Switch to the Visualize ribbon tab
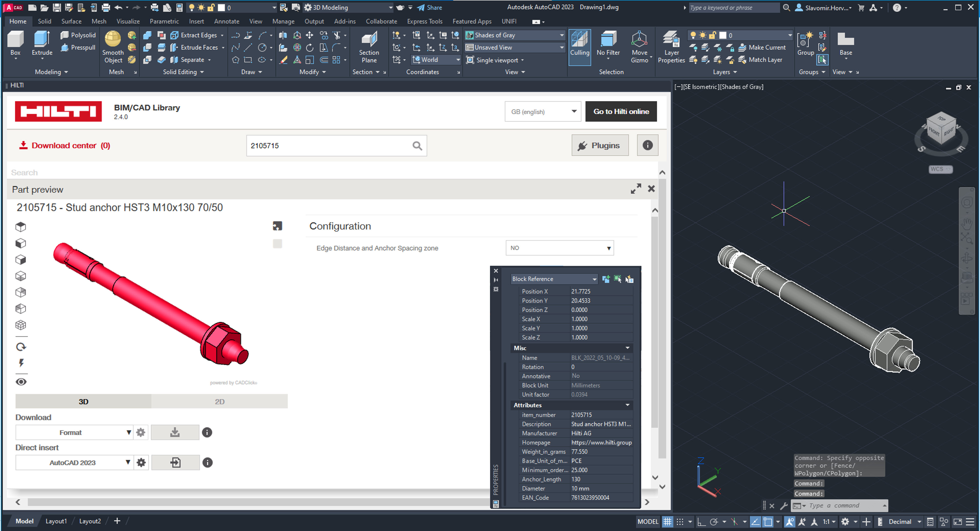This screenshot has width=980, height=531. [128, 21]
